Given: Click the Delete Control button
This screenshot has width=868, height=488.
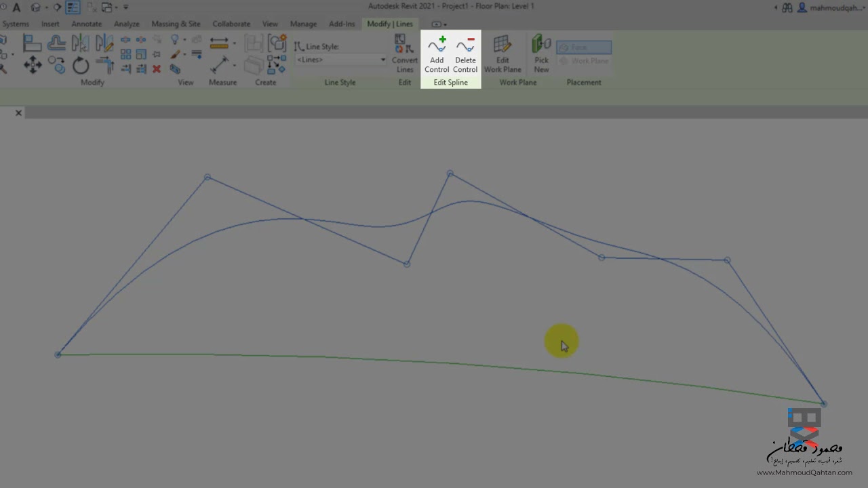Looking at the screenshot, I should click(x=465, y=54).
